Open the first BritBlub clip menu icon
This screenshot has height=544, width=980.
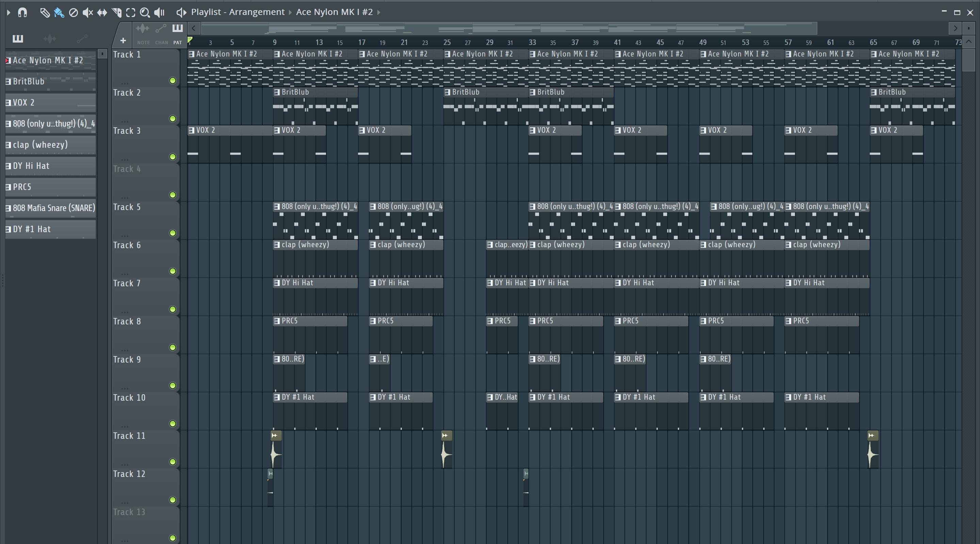coord(277,92)
